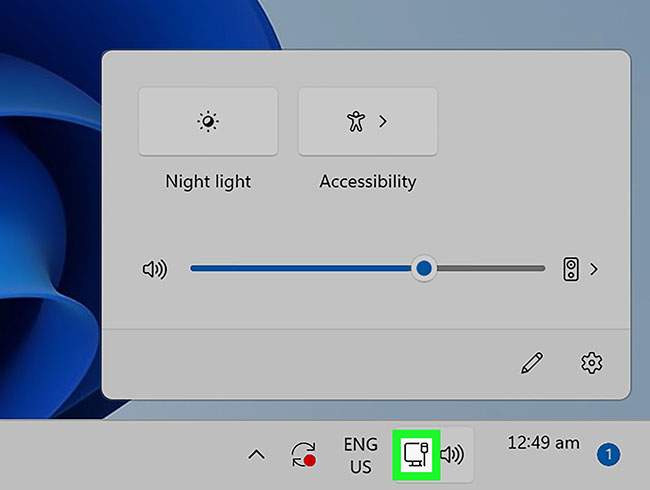Expand the arrow inside the Accessibility tile
This screenshot has width=650, height=490.
point(383,122)
